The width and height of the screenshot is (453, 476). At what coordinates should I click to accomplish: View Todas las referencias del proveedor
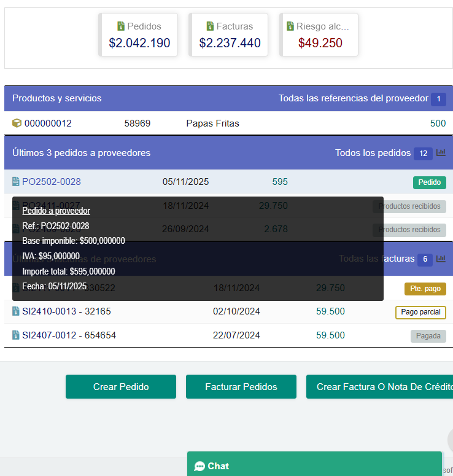click(x=353, y=98)
